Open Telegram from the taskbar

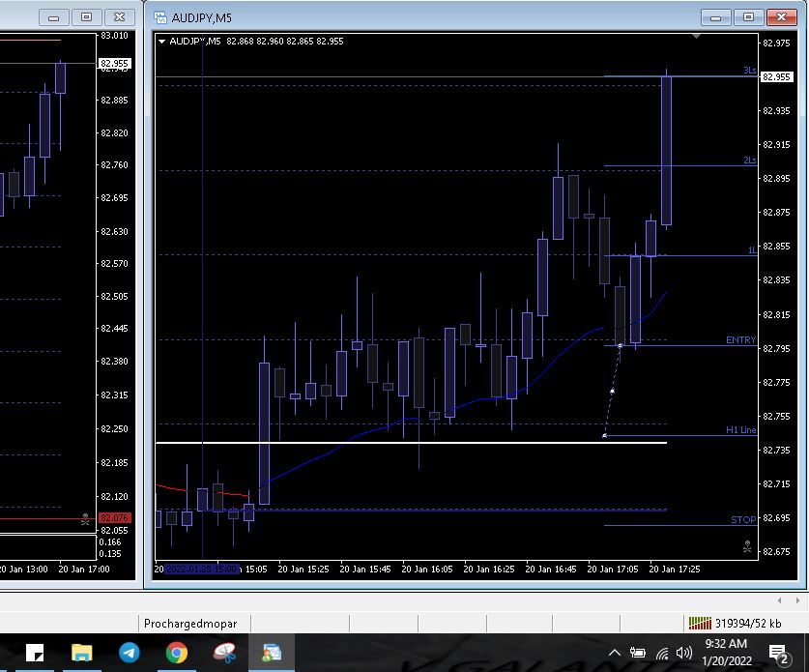pos(129,653)
